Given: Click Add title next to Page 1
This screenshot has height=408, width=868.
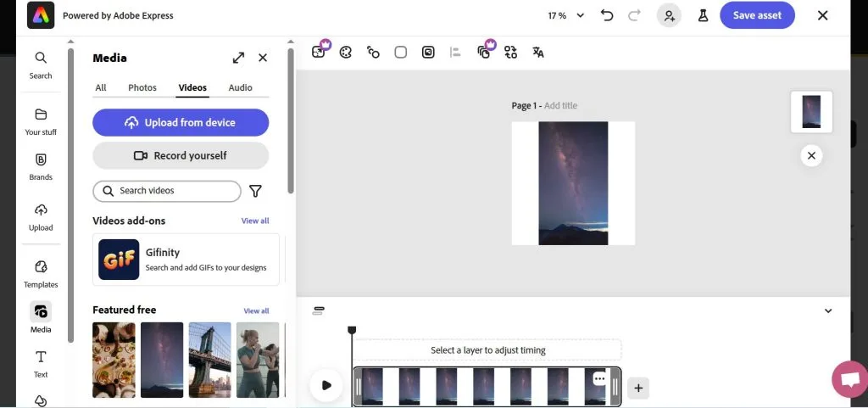Looking at the screenshot, I should 561,106.
